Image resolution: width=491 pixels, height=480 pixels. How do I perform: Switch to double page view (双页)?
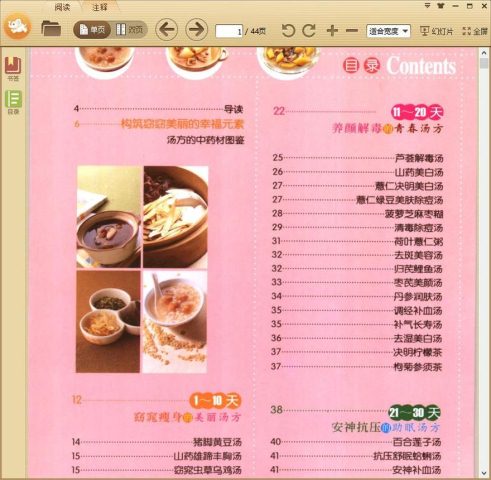point(130,30)
